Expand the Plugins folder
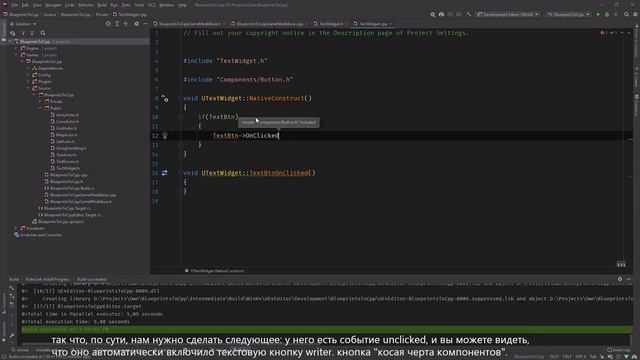640x360 pixels. 28,81
